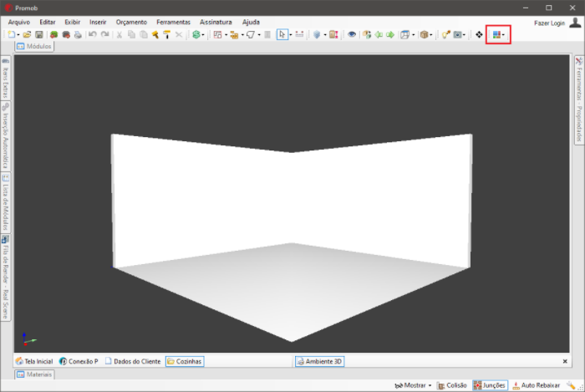Create a new project with the New icon
The width and height of the screenshot is (585, 392).
(x=12, y=35)
